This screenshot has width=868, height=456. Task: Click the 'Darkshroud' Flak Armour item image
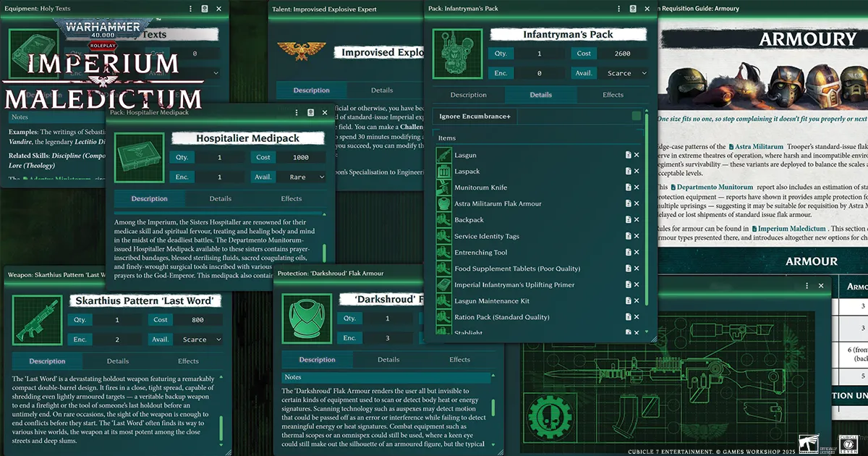(306, 318)
